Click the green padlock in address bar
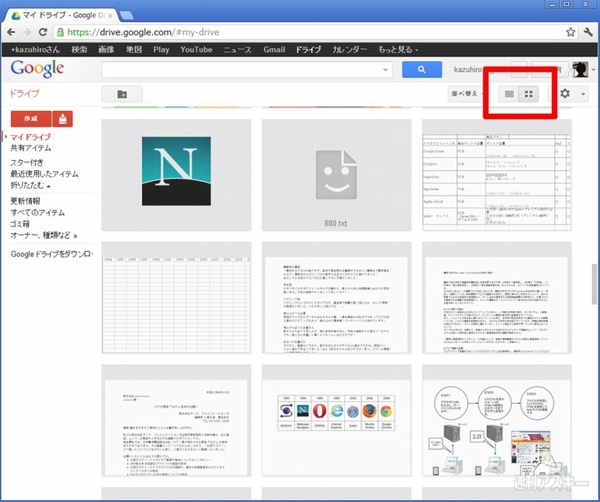Image resolution: width=600 pixels, height=502 pixels. tap(60, 32)
